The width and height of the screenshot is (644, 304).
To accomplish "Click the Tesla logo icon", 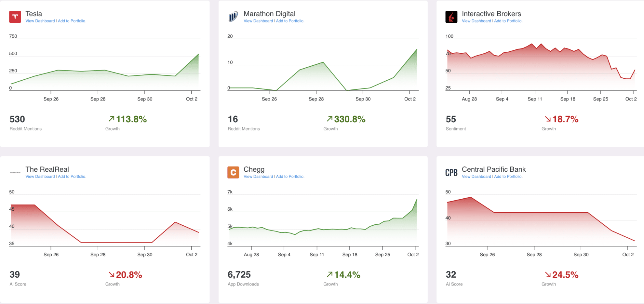I will coord(15,17).
